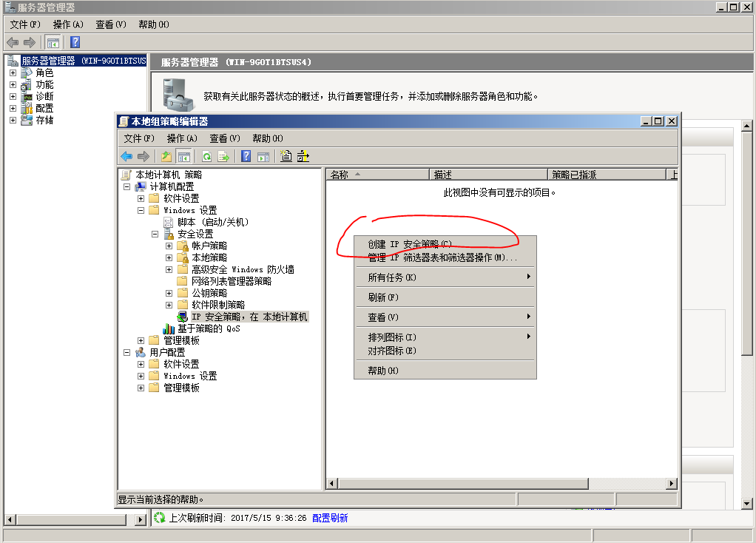
Task: Expand the 管理模板 node under 计算机配置
Action: [x=141, y=340]
